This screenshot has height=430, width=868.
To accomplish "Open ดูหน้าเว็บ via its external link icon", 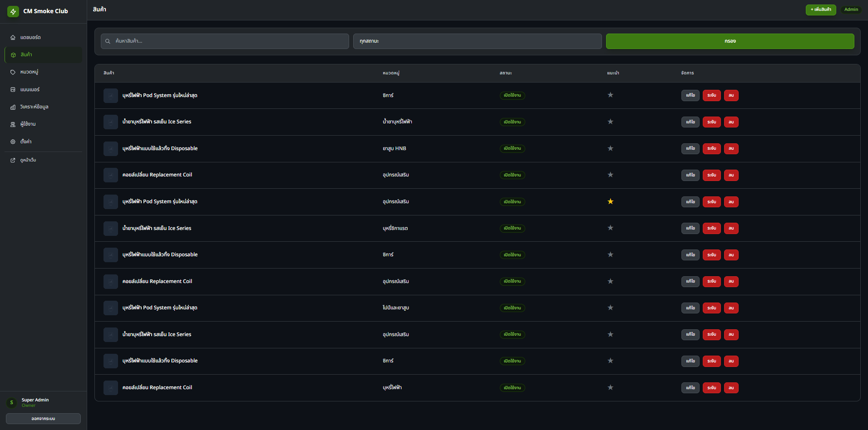I will pos(13,160).
